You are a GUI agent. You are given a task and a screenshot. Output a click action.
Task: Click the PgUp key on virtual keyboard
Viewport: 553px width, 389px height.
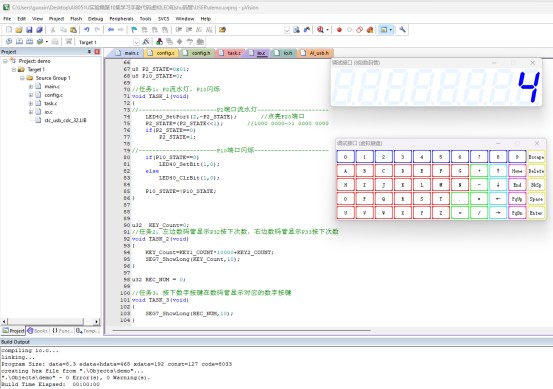tap(517, 199)
